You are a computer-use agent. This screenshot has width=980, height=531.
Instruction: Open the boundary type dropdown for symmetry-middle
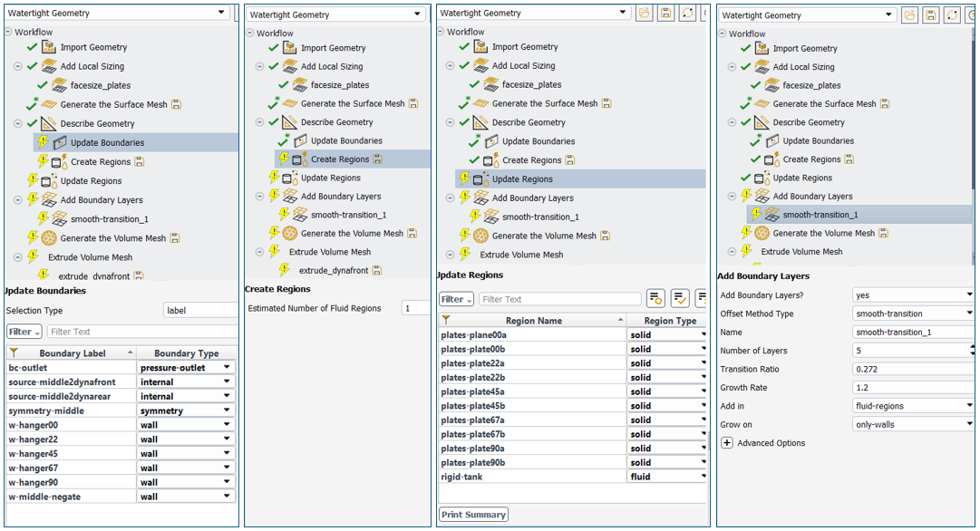point(227,411)
